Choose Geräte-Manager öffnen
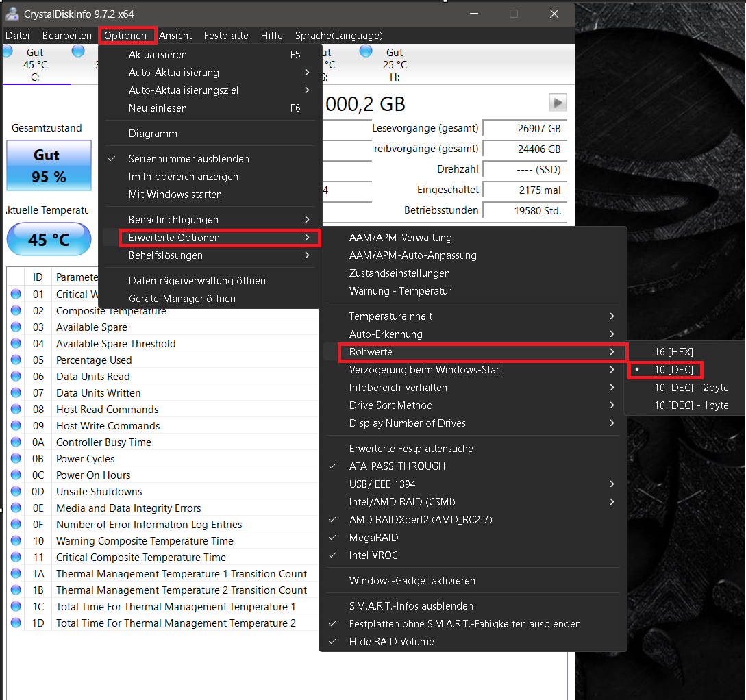 point(210,299)
